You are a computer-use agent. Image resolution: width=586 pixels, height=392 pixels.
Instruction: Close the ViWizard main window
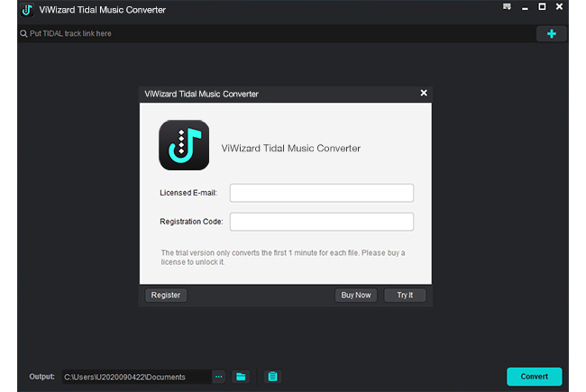559,6
